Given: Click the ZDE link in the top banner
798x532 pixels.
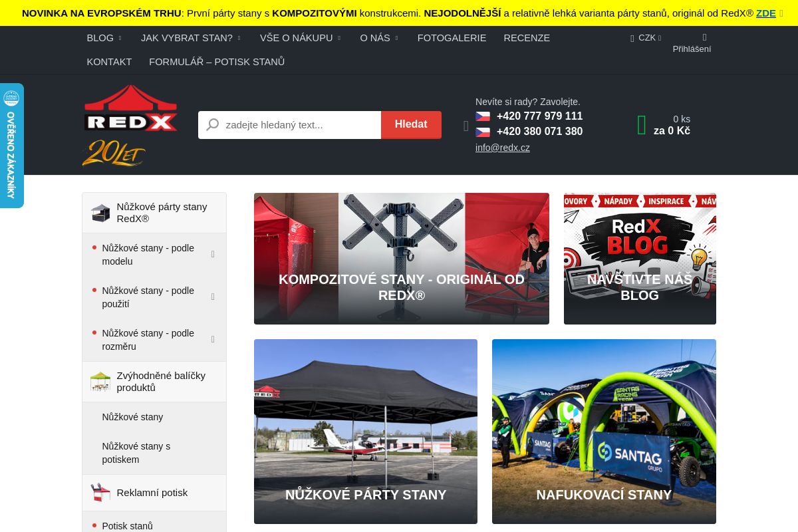Looking at the screenshot, I should [765, 13].
